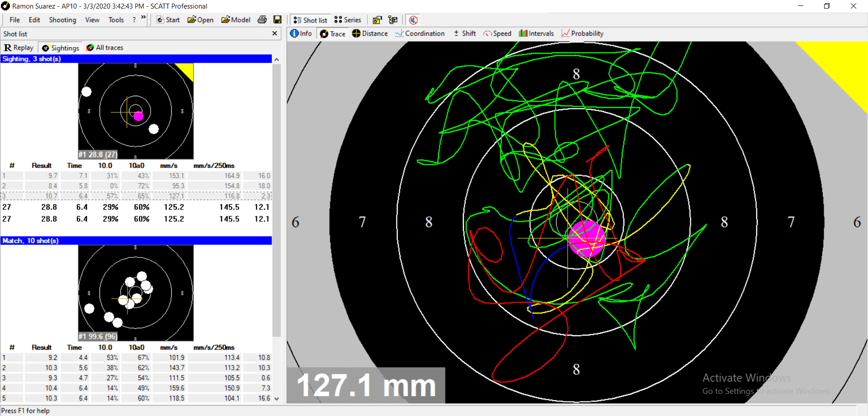
Task: Open the Shooting menu
Action: [62, 20]
